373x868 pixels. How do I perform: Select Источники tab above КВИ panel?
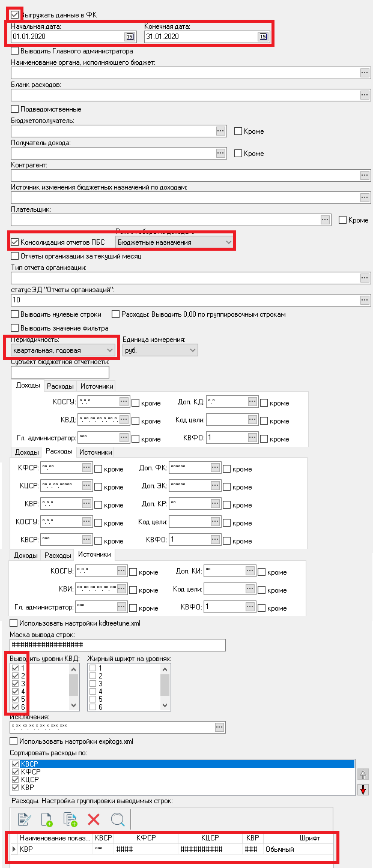93,554
